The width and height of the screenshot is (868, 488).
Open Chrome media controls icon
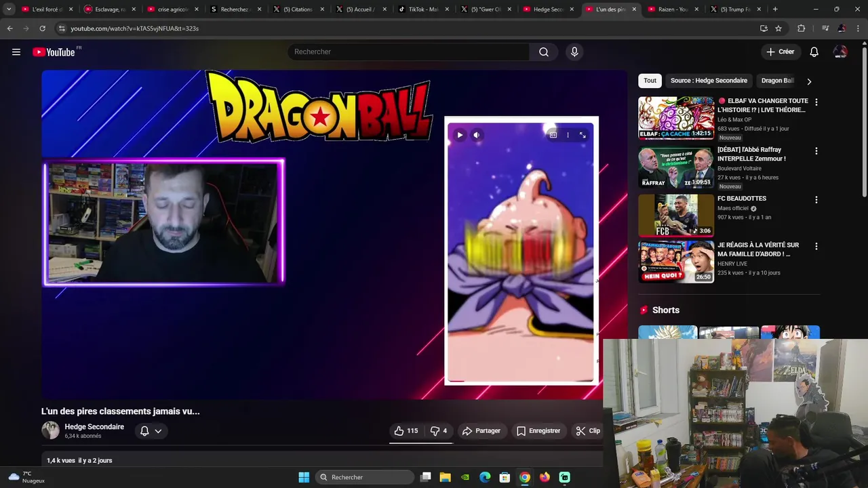pyautogui.click(x=825, y=28)
